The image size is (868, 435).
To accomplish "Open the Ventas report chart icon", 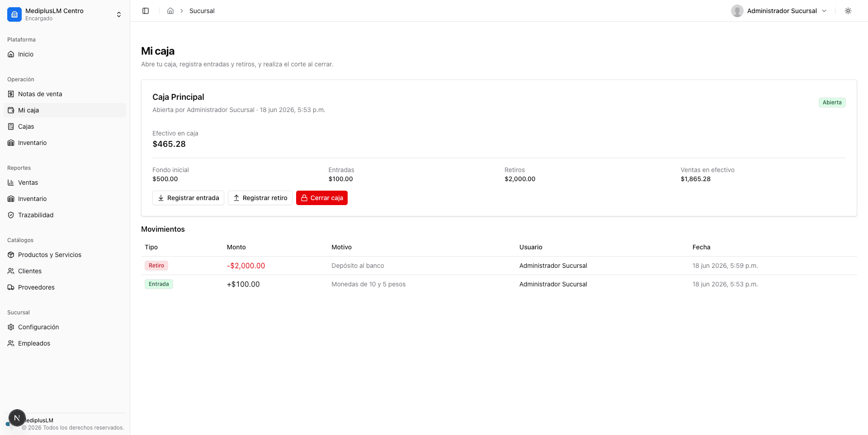I will [11, 182].
